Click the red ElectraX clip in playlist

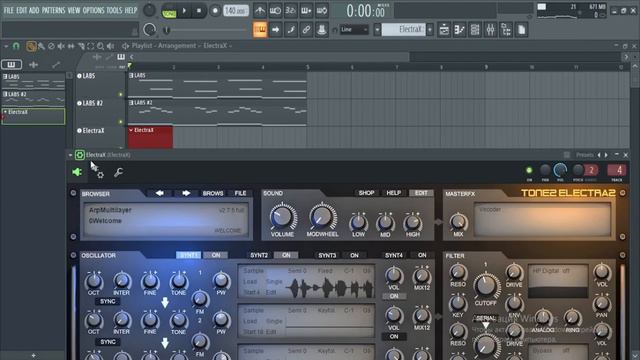tap(150, 137)
